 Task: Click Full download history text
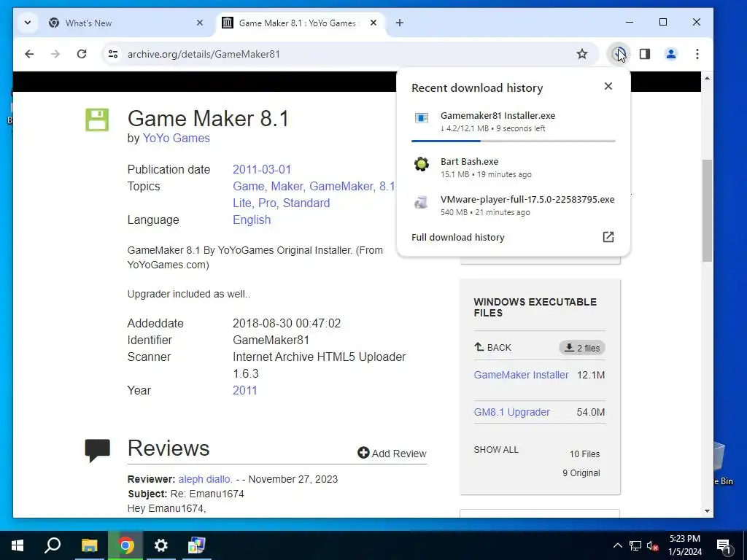point(458,237)
